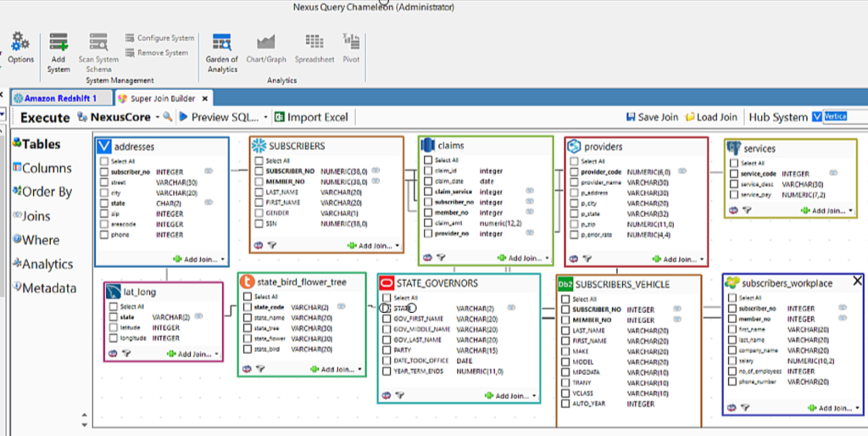The height and width of the screenshot is (436, 868).
Task: Toggle the Hub System Vertica checkbox
Action: (816, 117)
